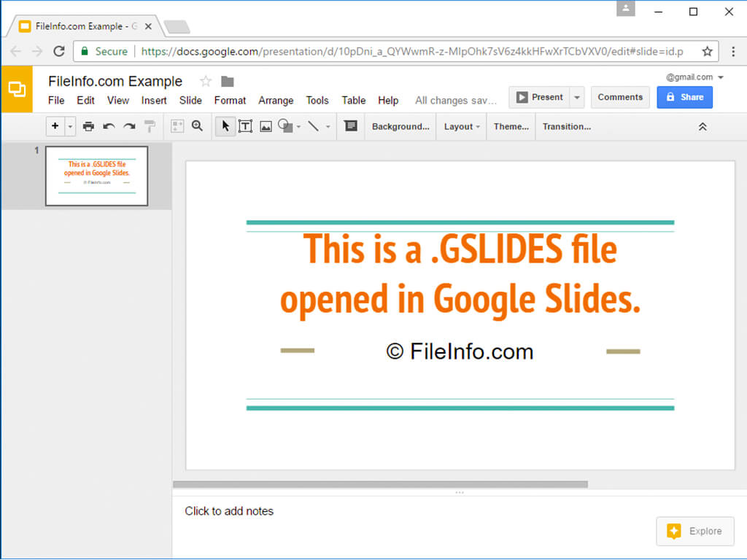Open the Comments panel
This screenshot has width=747, height=560.
pyautogui.click(x=620, y=97)
